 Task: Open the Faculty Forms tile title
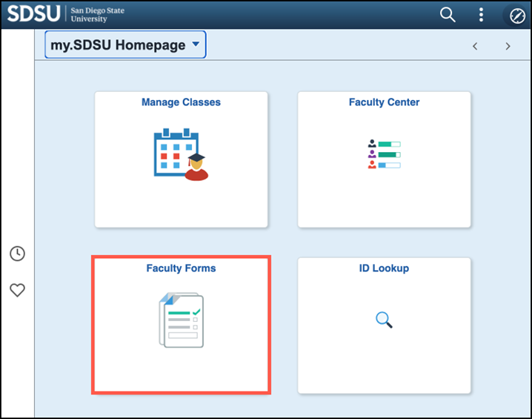(181, 268)
